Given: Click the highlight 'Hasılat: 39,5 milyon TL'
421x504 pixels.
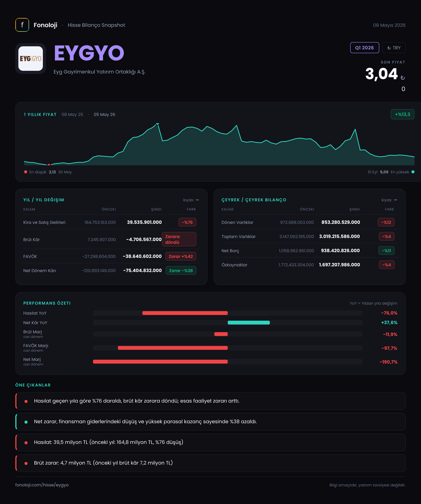Looking at the screenshot, I should (210, 442).
